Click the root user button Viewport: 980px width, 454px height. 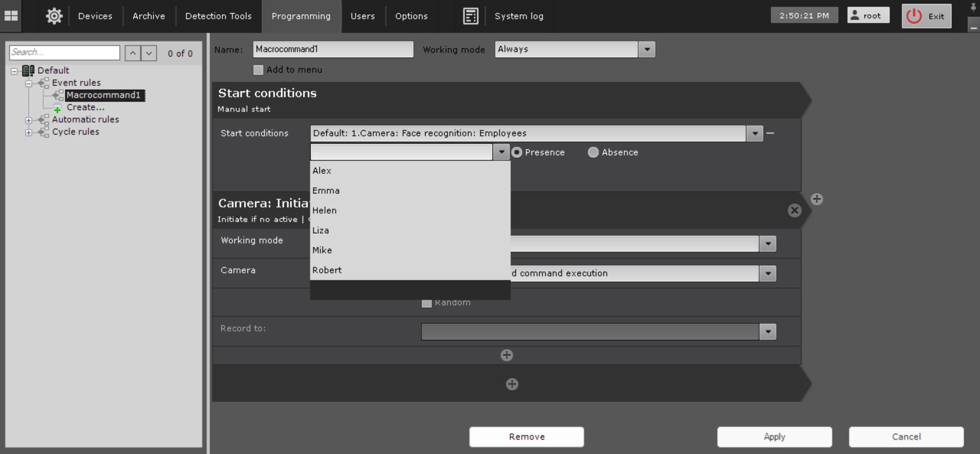(868, 16)
